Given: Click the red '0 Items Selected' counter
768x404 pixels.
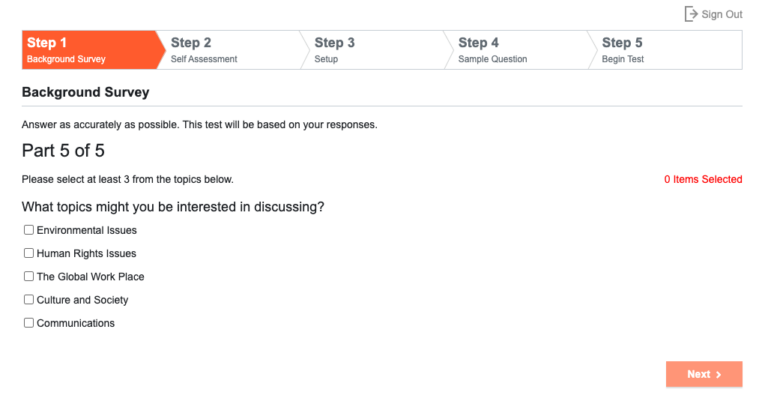Looking at the screenshot, I should pos(703,179).
